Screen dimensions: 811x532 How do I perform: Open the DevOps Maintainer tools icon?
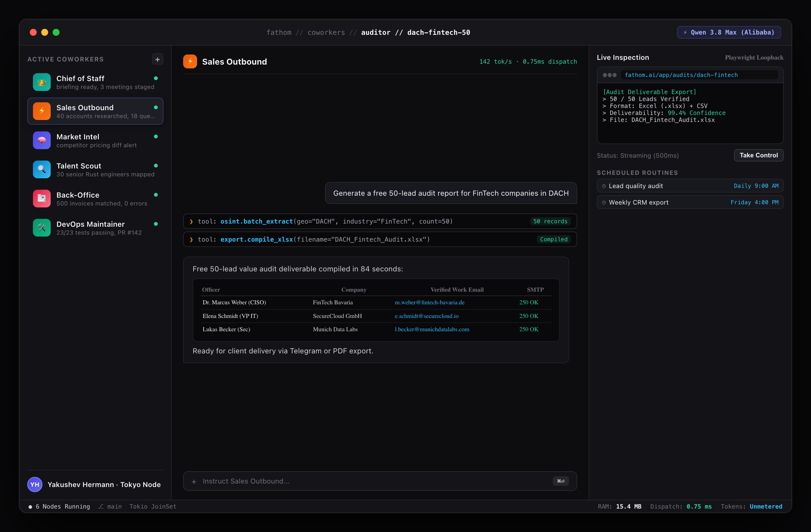(x=42, y=227)
